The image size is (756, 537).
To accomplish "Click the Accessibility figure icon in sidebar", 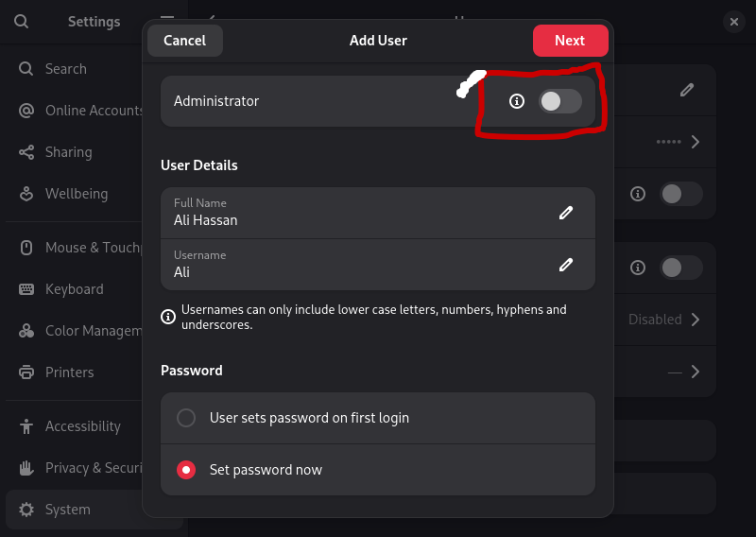I will point(26,426).
